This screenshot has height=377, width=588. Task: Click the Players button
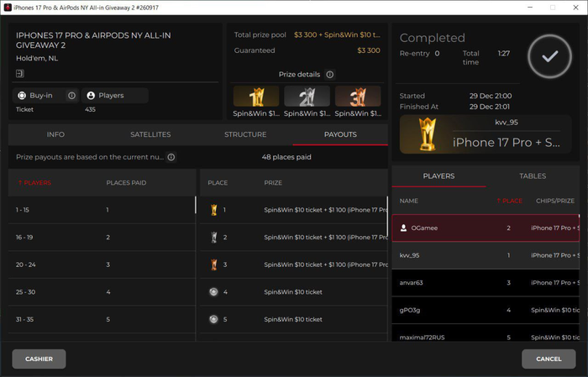point(115,96)
